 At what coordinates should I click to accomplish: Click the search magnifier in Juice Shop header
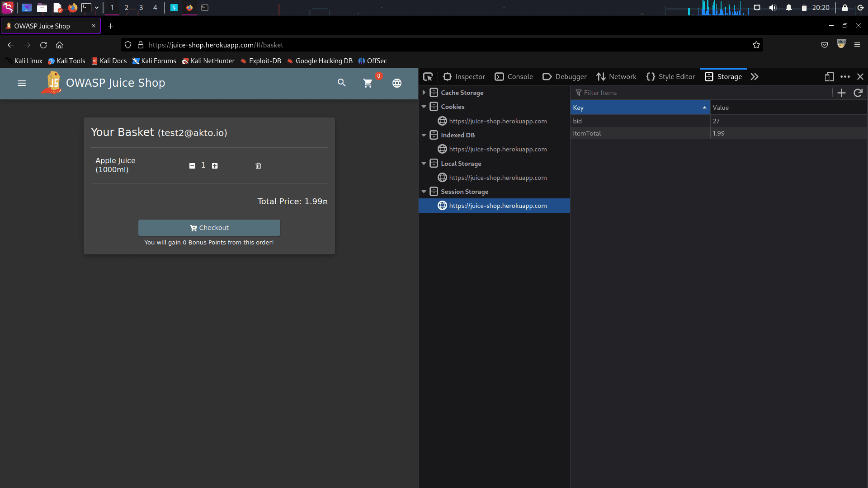(x=342, y=83)
